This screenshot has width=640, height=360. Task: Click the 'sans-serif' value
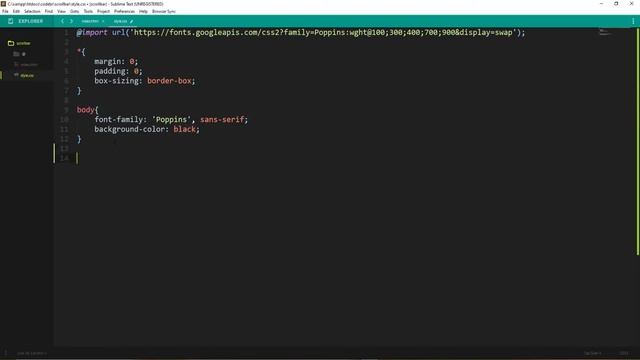coord(222,120)
